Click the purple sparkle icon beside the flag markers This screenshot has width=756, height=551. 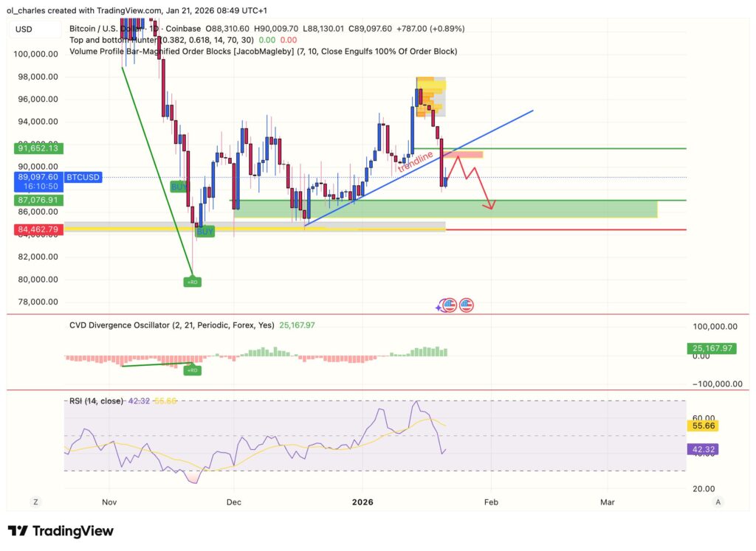[x=439, y=308]
